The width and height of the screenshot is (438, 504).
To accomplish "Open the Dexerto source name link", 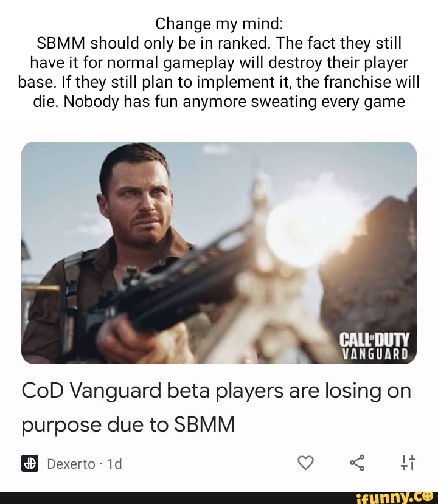I will (71, 464).
